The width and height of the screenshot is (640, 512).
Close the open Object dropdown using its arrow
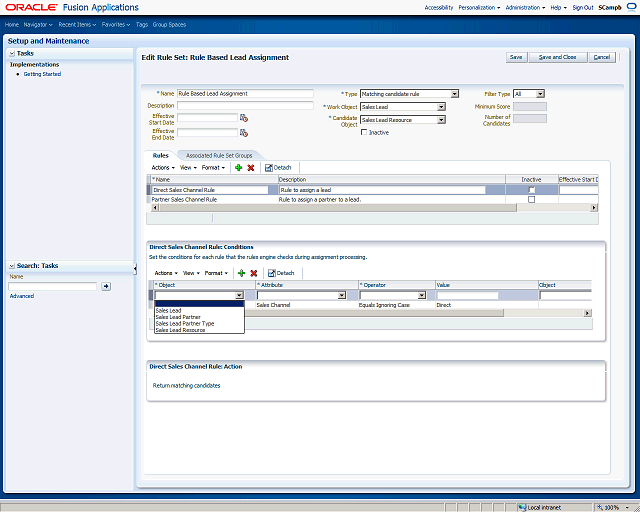pos(239,295)
